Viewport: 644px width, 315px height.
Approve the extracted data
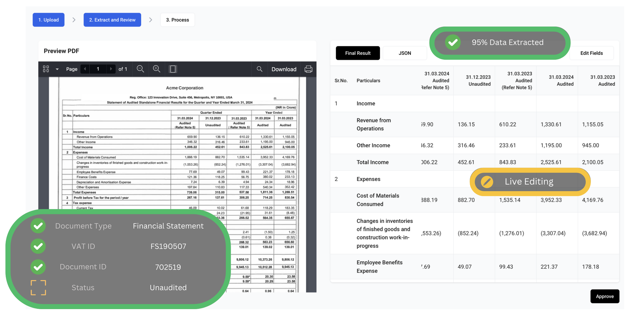click(x=604, y=296)
